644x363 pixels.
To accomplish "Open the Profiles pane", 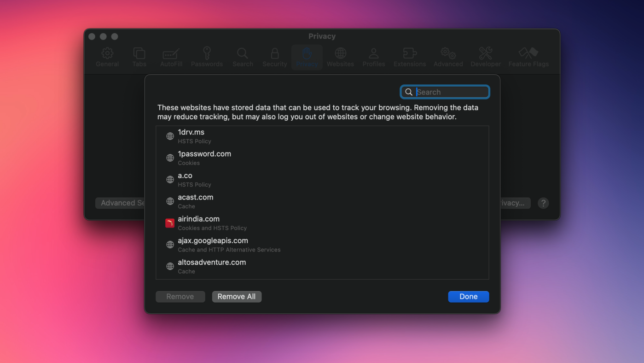I will 373,57.
